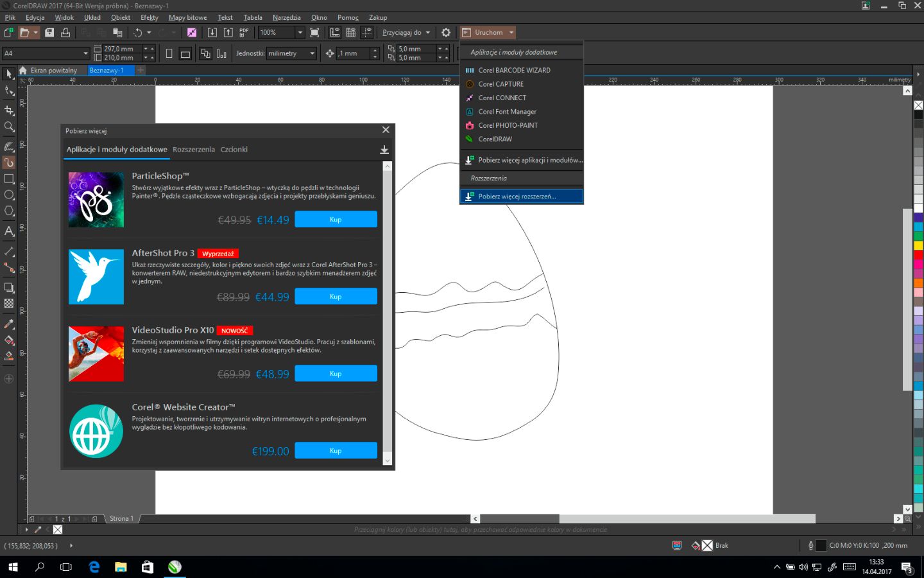Click Kup button for AfterShot Pro 3
Screen dimensions: 924x578
(336, 297)
